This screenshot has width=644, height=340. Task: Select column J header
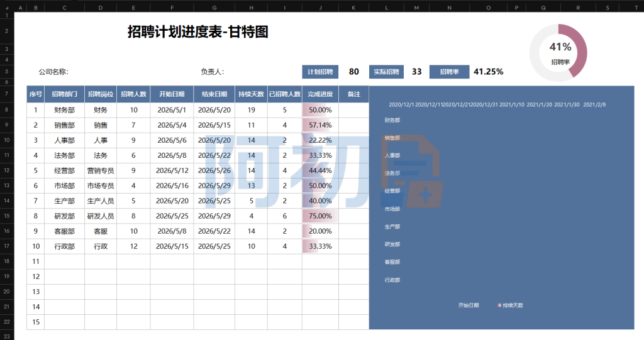coord(320,8)
